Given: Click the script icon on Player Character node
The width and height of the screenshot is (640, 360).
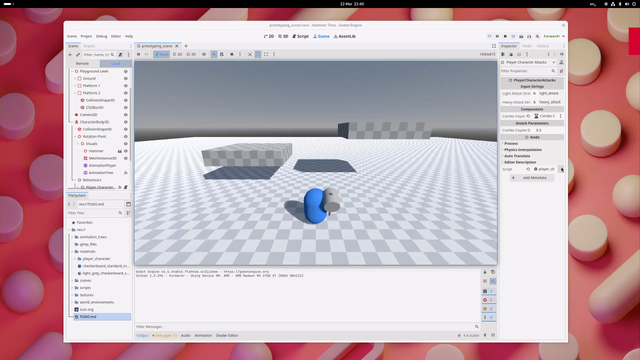Looking at the screenshot, I should pos(126,187).
